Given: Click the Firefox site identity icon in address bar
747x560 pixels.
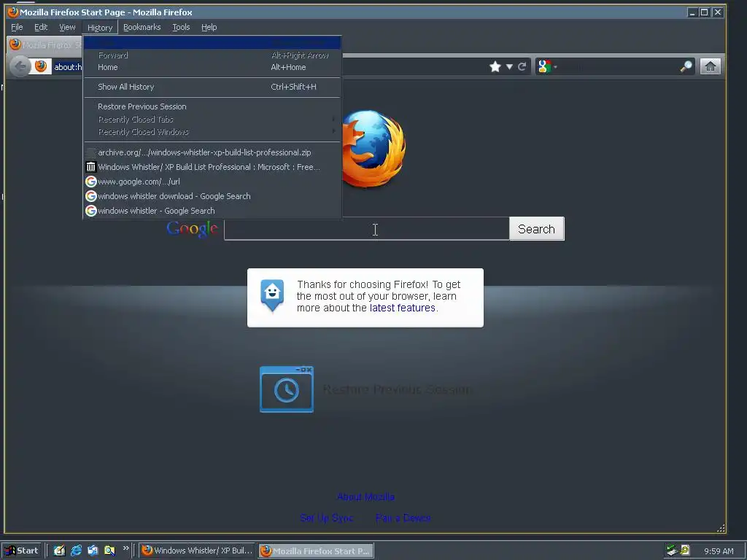Looking at the screenshot, I should click(41, 66).
